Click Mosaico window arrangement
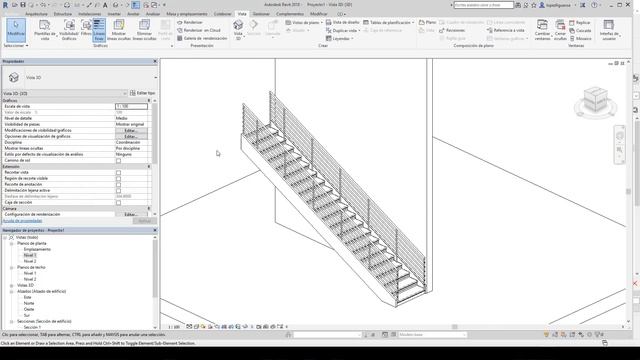 coord(580,38)
